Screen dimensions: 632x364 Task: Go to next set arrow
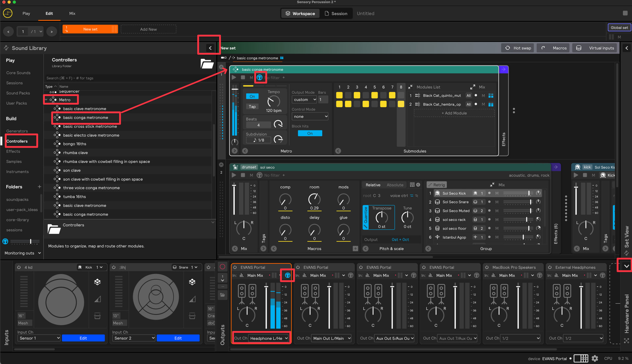52,32
